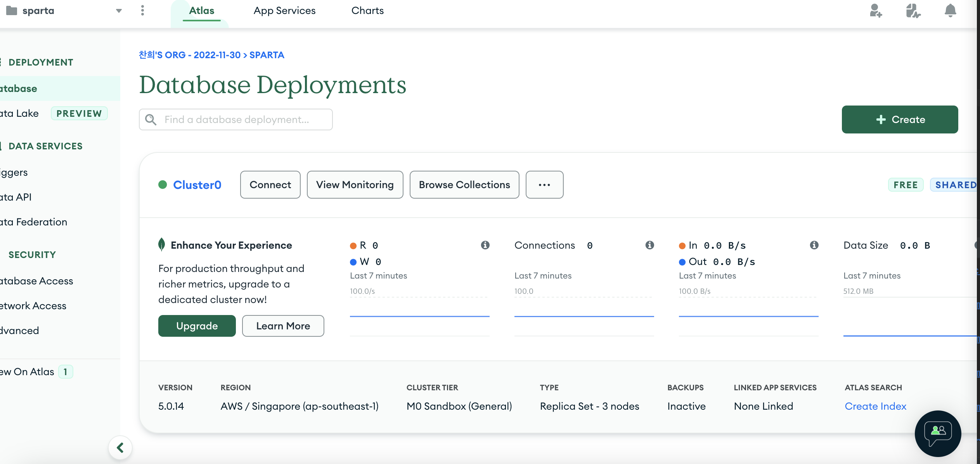Click the info icon for Connections

tap(650, 245)
